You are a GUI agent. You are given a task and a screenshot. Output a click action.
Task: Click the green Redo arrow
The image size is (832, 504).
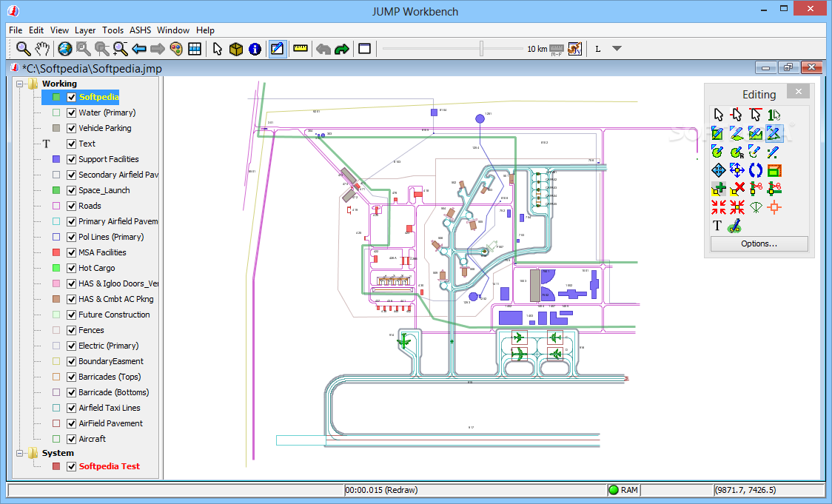[342, 49]
